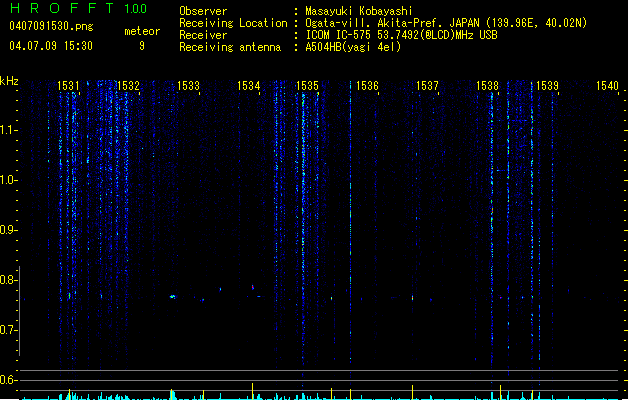The image size is (629, 400).
Task: Select the filename 0407091530.png
Action: coord(51,26)
